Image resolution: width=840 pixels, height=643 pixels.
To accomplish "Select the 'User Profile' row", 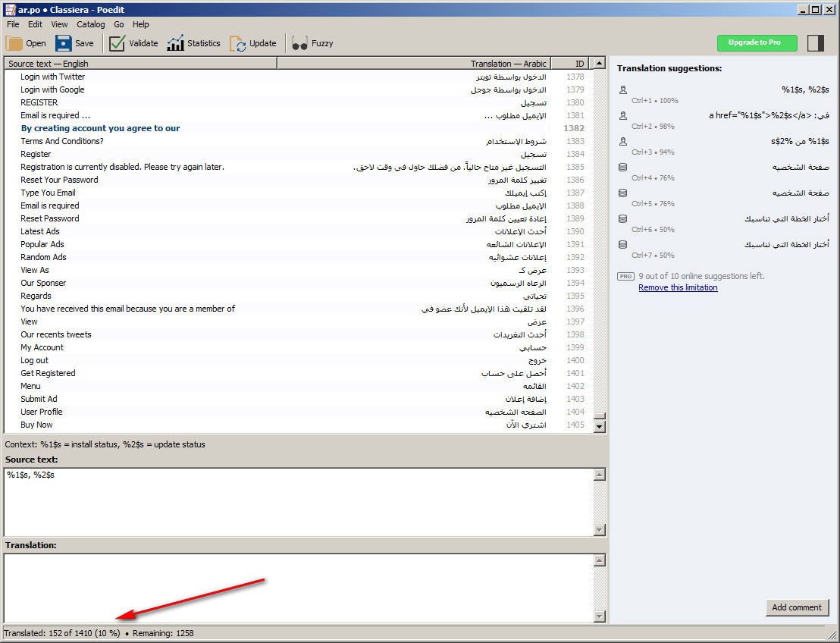I will tap(298, 412).
